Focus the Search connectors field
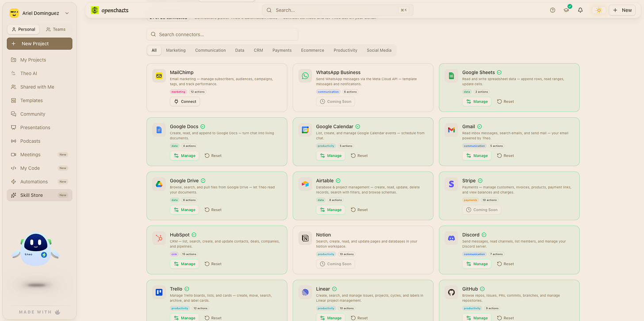Image resolution: width=644 pixels, height=321 pixels. pyautogui.click(x=222, y=34)
